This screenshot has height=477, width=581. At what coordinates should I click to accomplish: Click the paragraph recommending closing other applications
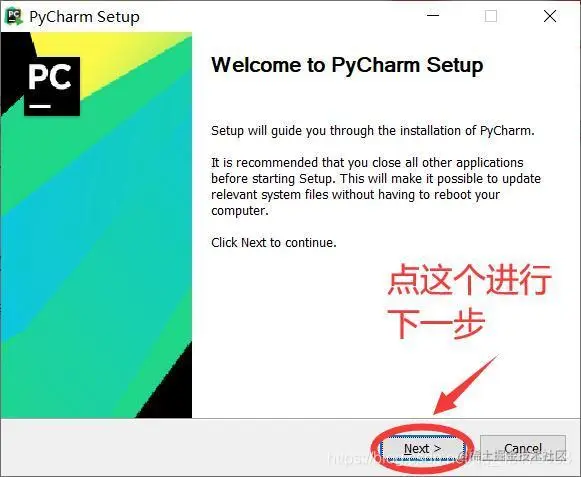376,186
